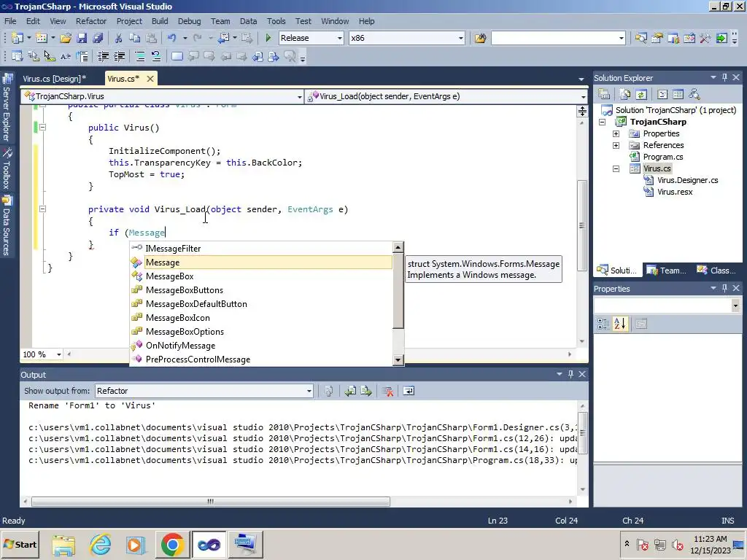
Task: Click the Copy toolbar icon
Action: coord(135,38)
